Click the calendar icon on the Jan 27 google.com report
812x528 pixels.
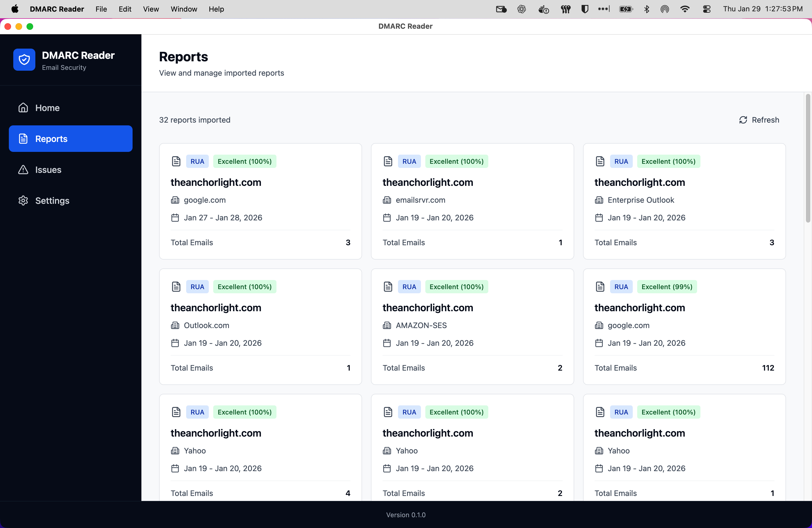(x=175, y=217)
